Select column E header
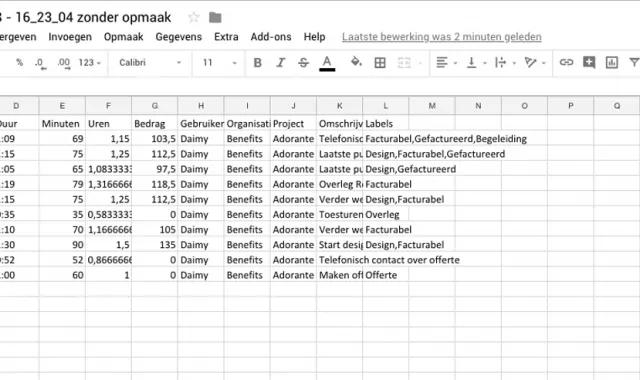Image resolution: width=640 pixels, height=380 pixels. tap(62, 106)
